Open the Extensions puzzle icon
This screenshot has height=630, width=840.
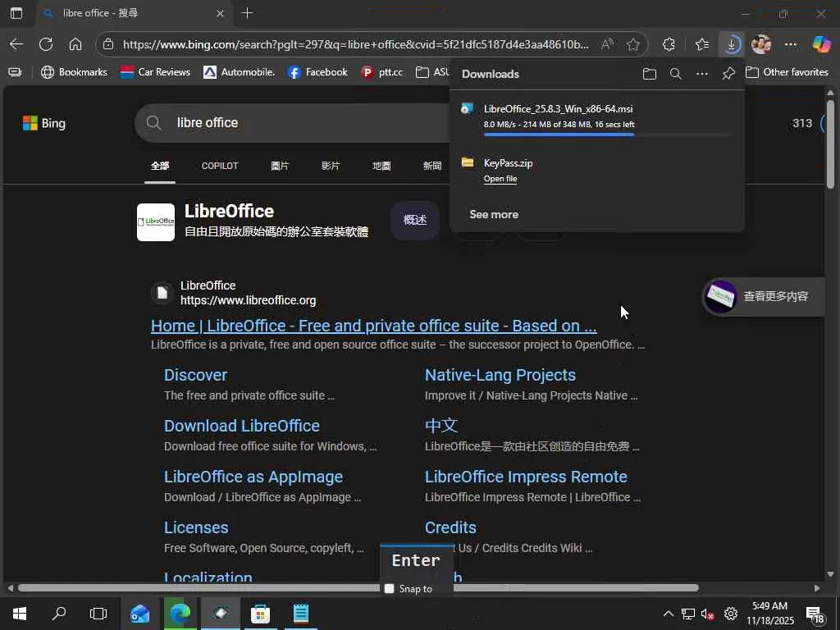point(669,44)
